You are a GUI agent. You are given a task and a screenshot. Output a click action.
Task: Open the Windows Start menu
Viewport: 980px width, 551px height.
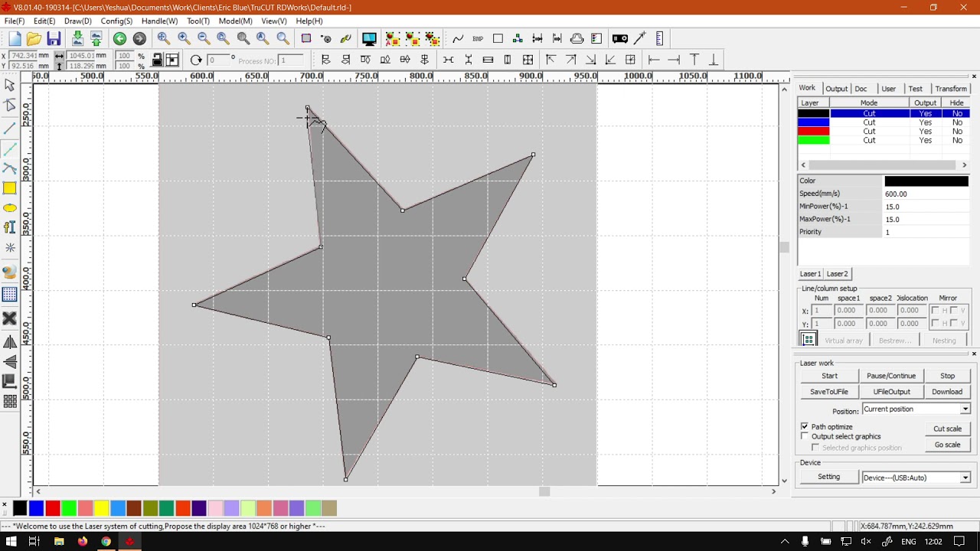(11, 542)
